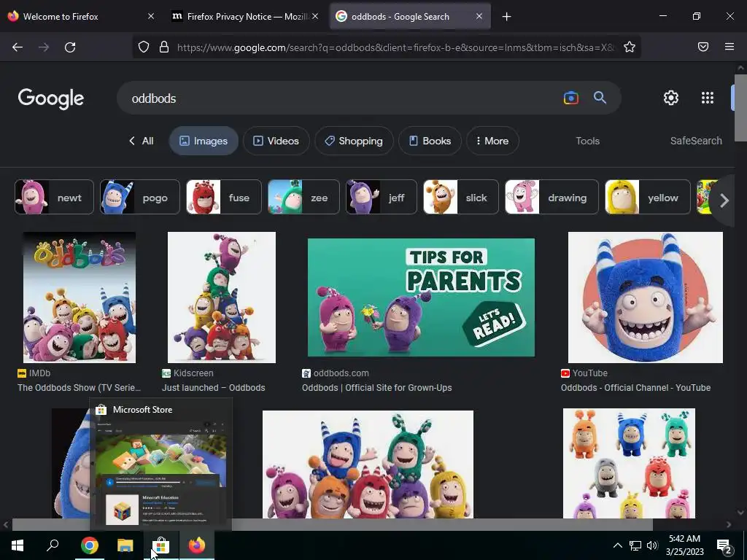Switch to the Firefox Privacy Notice tab
The height and width of the screenshot is (560, 747).
pos(245,16)
